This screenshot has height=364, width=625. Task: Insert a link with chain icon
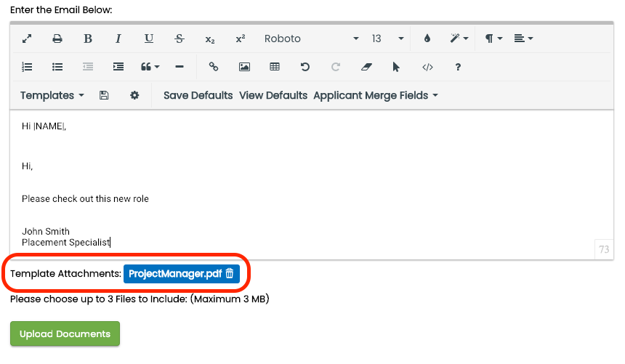214,67
